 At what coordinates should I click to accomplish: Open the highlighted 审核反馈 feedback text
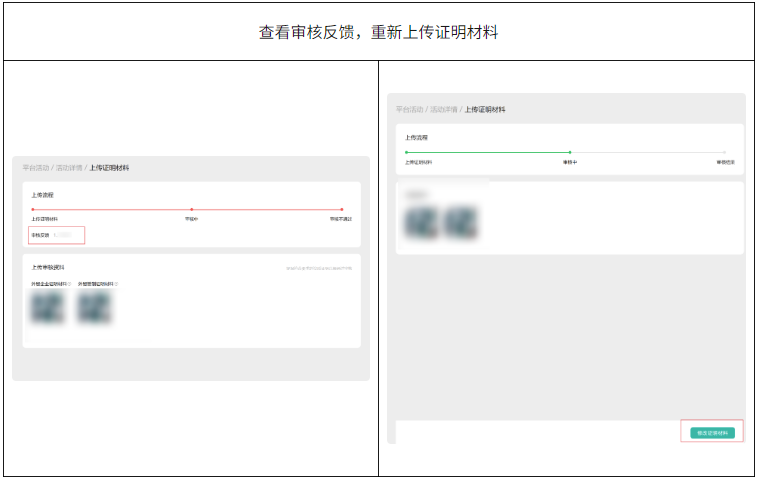(x=56, y=235)
